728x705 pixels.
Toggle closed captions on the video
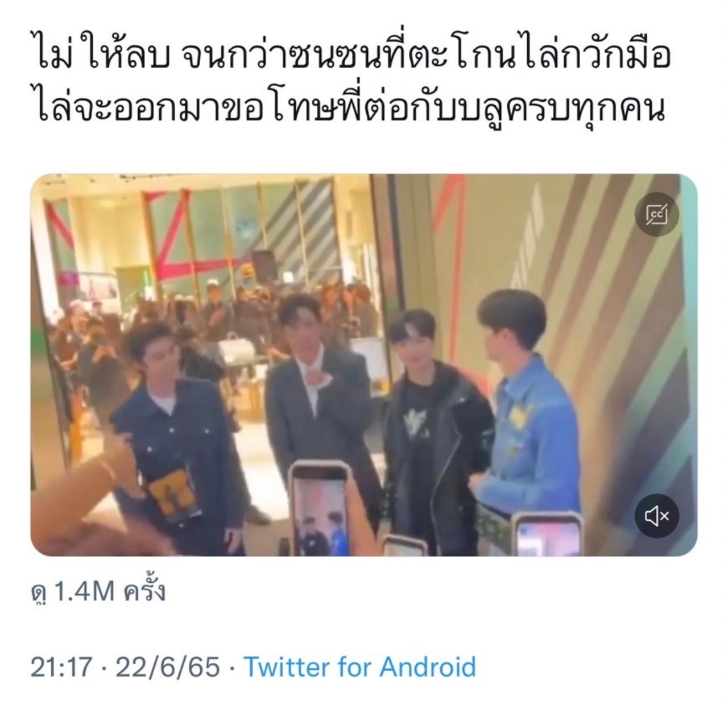657,214
